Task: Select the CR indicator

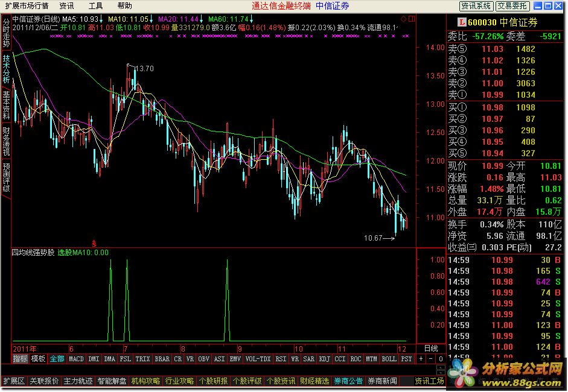Action: tap(178, 359)
